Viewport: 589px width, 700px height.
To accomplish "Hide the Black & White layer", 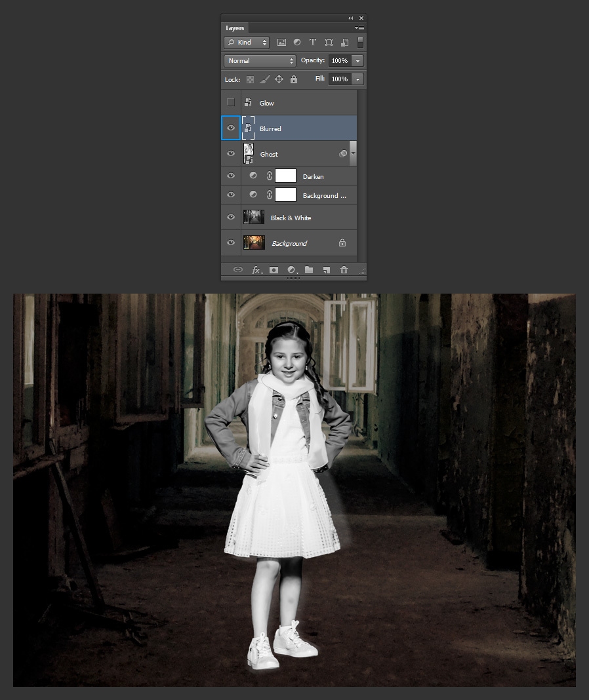I will (x=231, y=217).
